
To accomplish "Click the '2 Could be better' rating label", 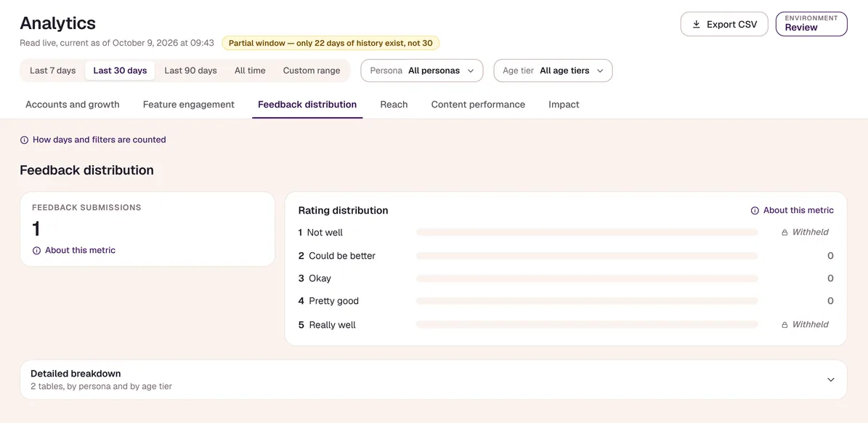I will (337, 256).
